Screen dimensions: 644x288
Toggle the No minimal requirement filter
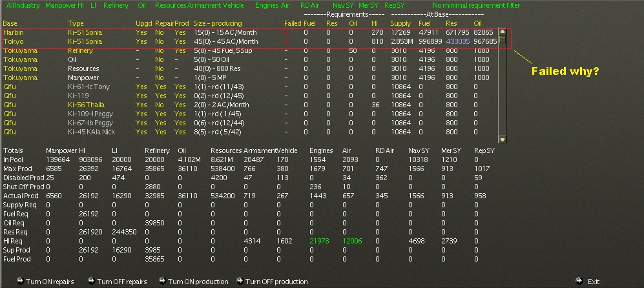click(x=476, y=5)
